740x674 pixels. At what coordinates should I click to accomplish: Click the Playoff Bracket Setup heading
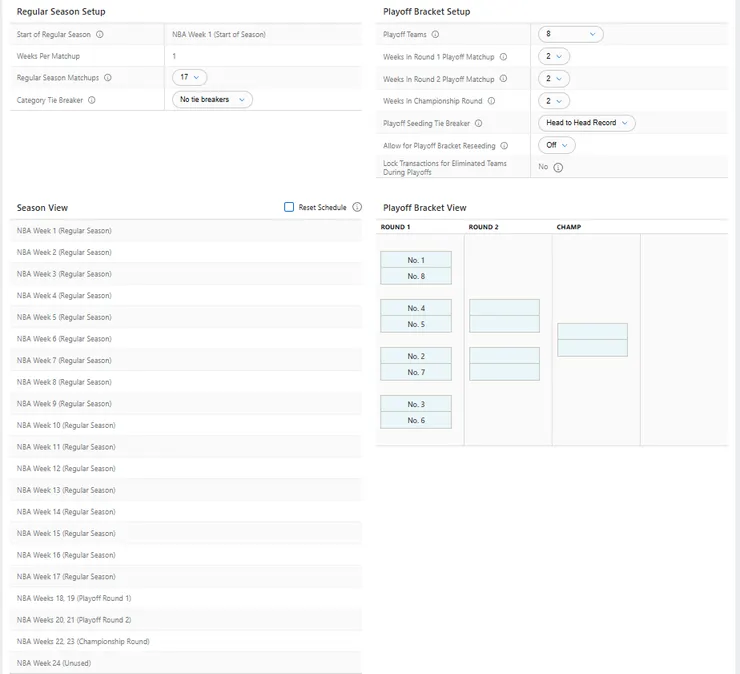point(427,12)
